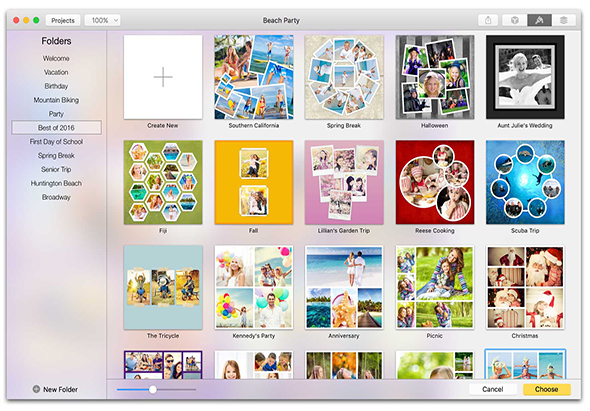Screen dimensions: 590x411
Task: Click the thumbnail size slider handle
Action: pos(153,390)
